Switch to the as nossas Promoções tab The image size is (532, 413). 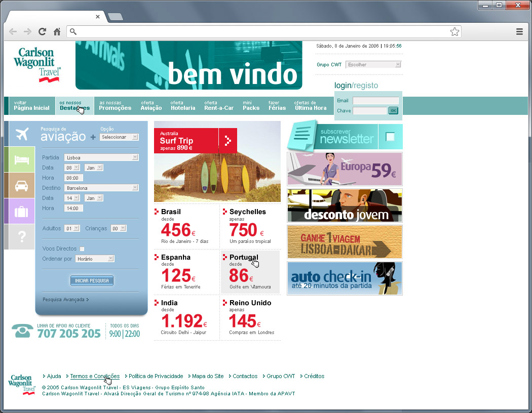(x=115, y=105)
